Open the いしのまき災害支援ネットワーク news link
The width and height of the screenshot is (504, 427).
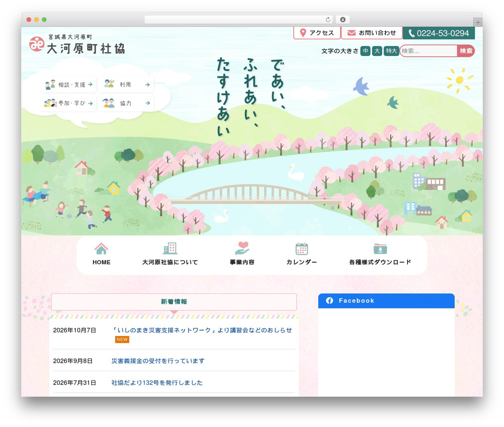pos(202,330)
